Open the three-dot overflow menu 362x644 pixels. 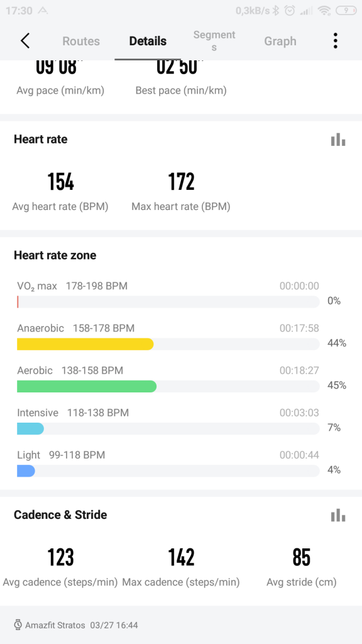pyautogui.click(x=336, y=40)
